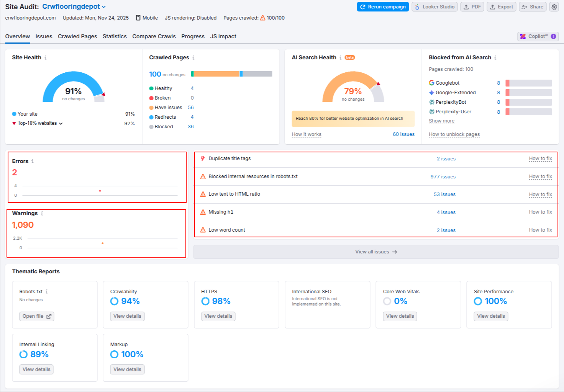Click the info icon beside Errors
564x392 pixels.
click(x=33, y=161)
